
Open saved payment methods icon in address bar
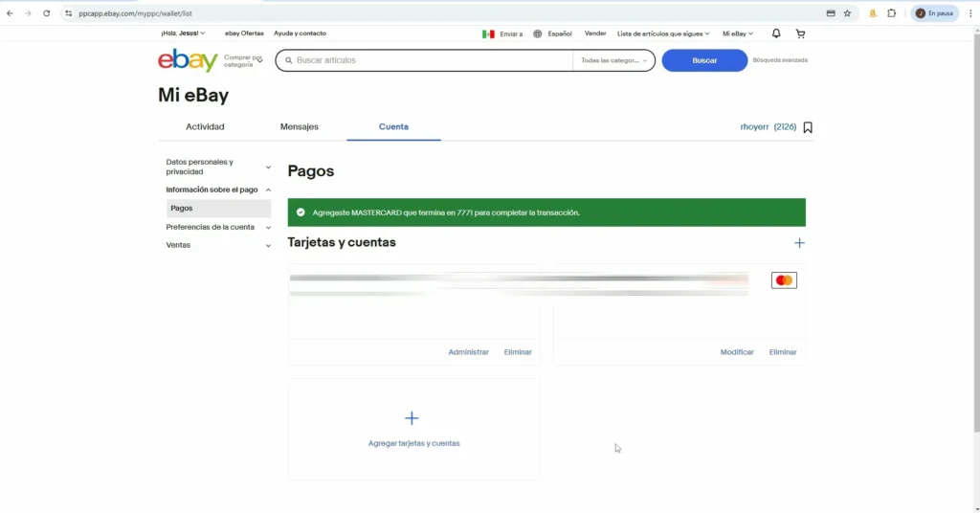[831, 13]
